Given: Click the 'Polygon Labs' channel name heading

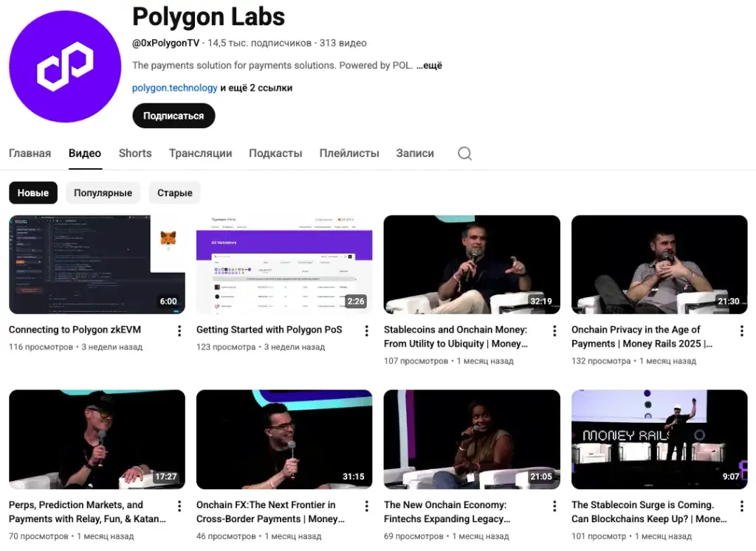Looking at the screenshot, I should coord(208,17).
